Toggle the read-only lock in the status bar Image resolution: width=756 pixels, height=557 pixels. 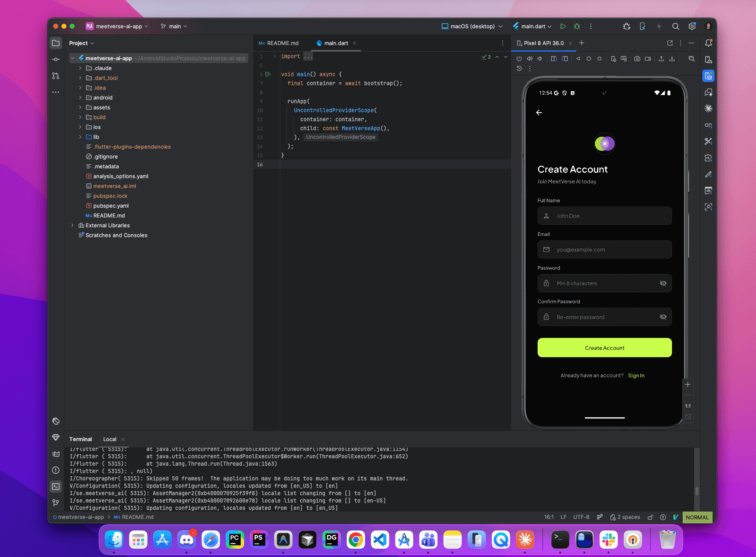pos(650,517)
